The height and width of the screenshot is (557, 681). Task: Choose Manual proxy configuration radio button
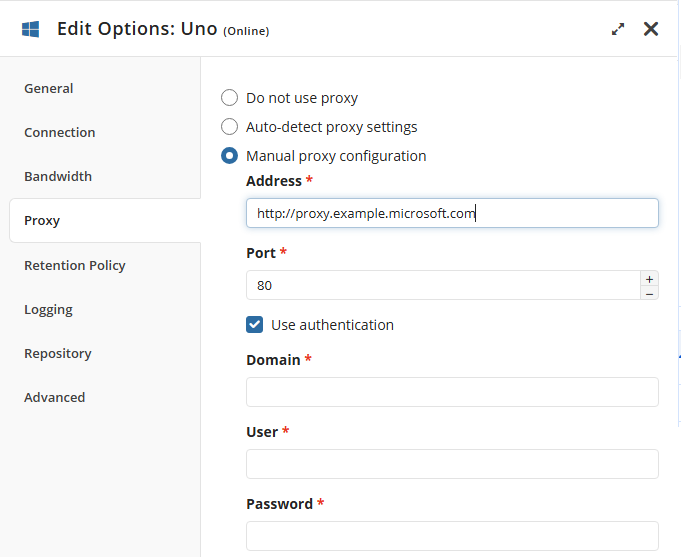(230, 156)
